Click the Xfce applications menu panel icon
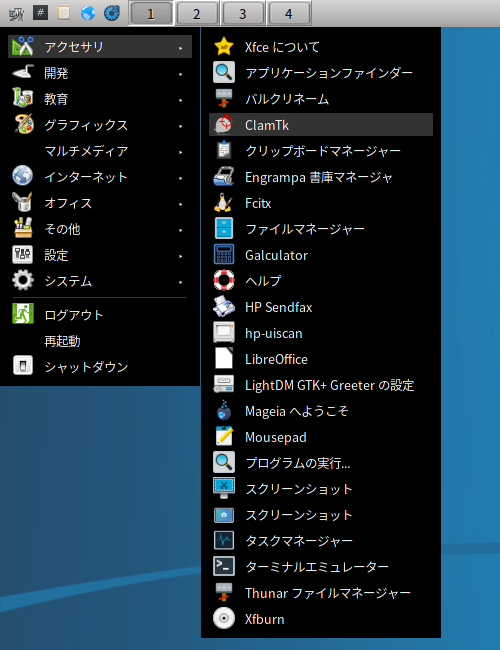The height and width of the screenshot is (650, 500). click(17, 14)
